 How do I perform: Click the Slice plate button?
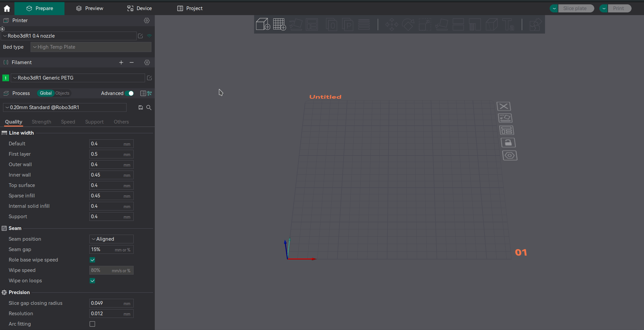pyautogui.click(x=576, y=8)
